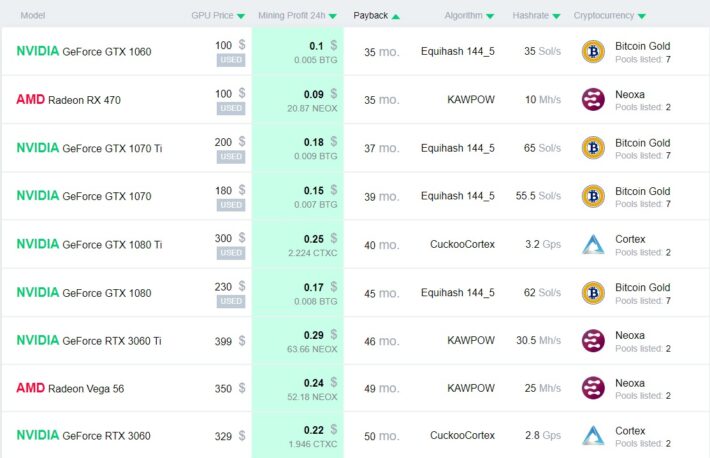Click Pools listed: 7 in GTX 1070 Ti row
710x458 pixels.
coord(643,155)
